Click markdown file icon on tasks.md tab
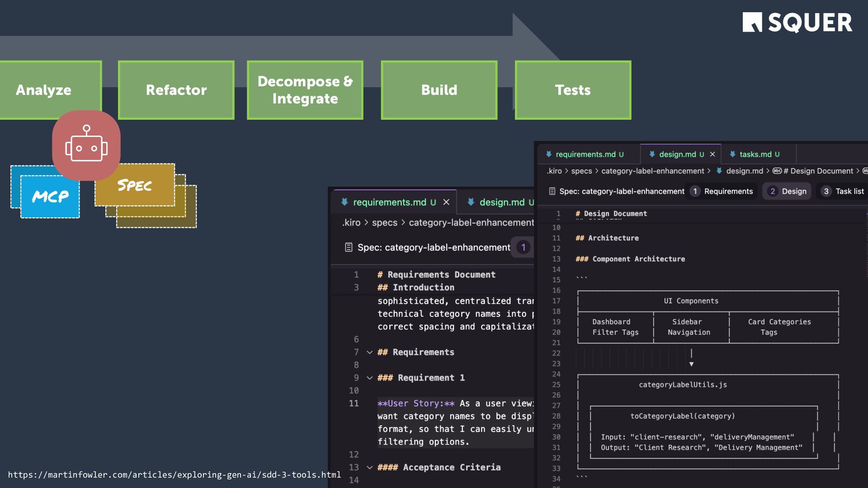The width and height of the screenshot is (868, 488). (732, 154)
